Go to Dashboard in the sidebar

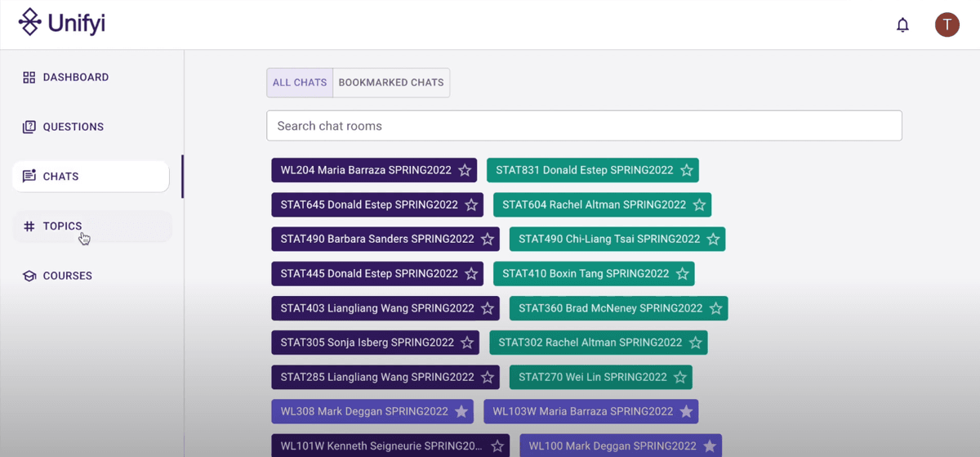point(75,78)
